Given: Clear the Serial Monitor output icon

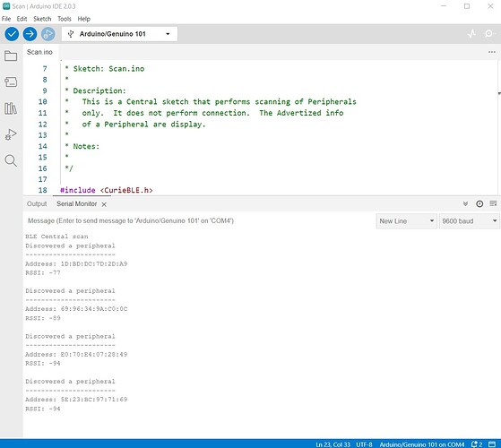Looking at the screenshot, I should click(493, 203).
